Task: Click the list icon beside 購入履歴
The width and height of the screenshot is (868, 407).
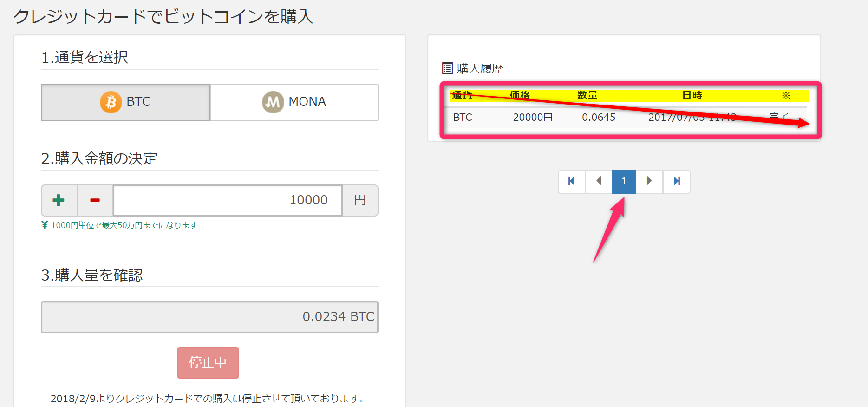Action: [447, 69]
